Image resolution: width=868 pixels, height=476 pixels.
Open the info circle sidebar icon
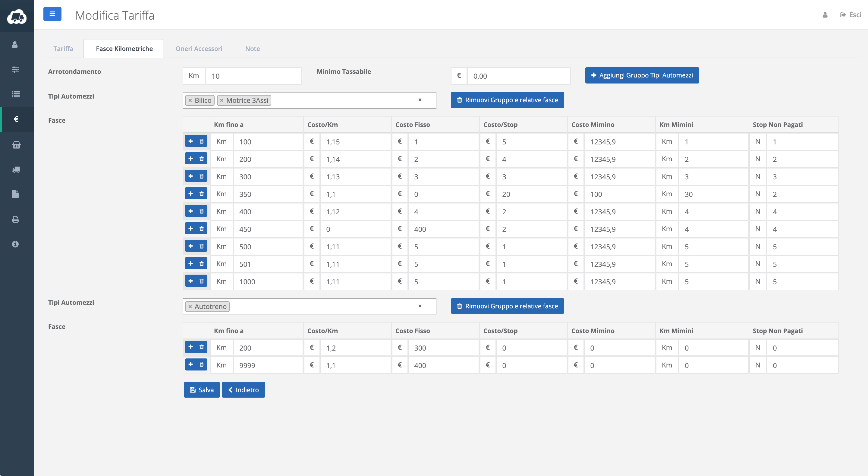tap(15, 244)
